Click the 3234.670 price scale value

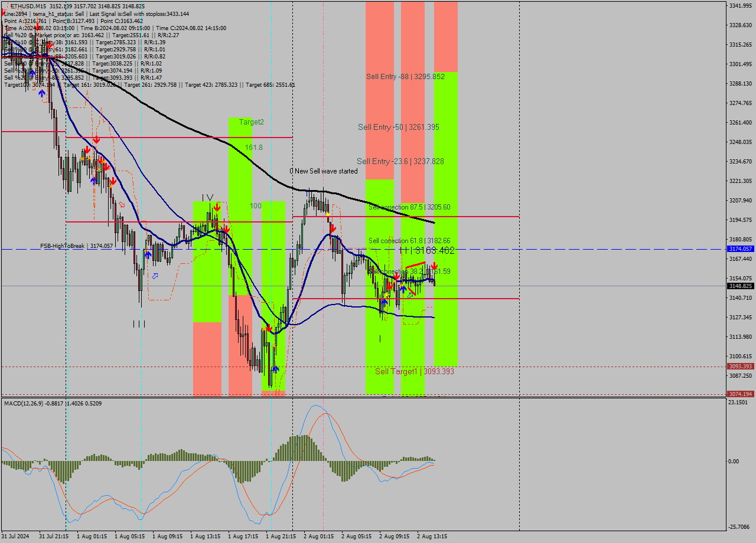[740, 161]
